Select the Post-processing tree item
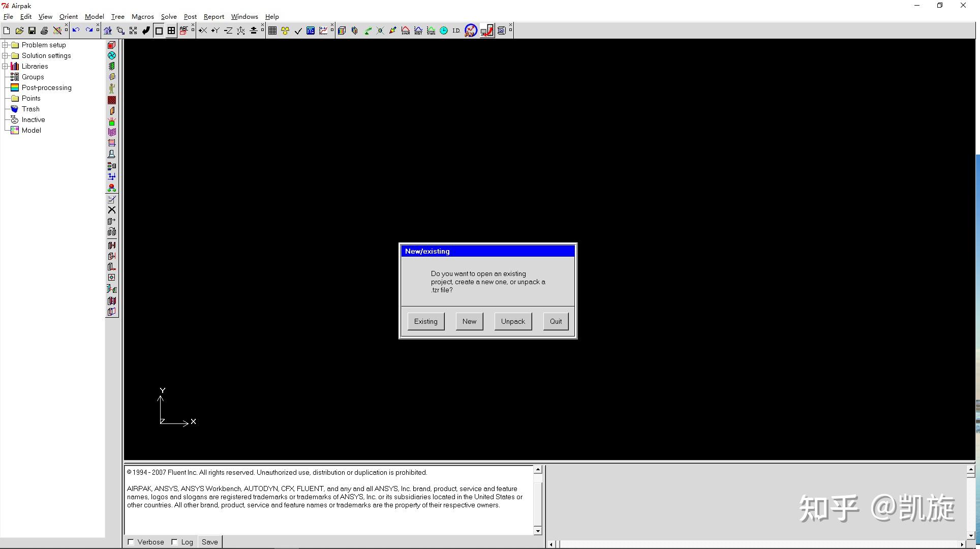This screenshot has height=549, width=980. click(46, 87)
